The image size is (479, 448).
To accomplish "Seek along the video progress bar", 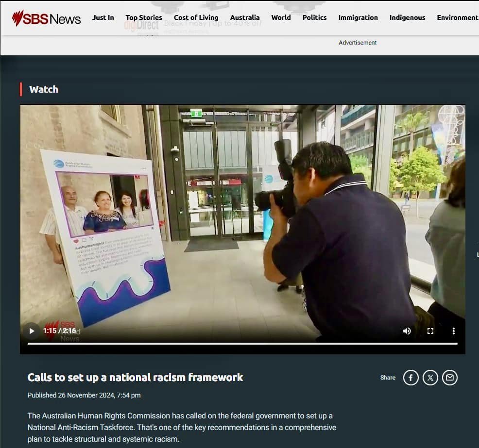I will pos(242,344).
